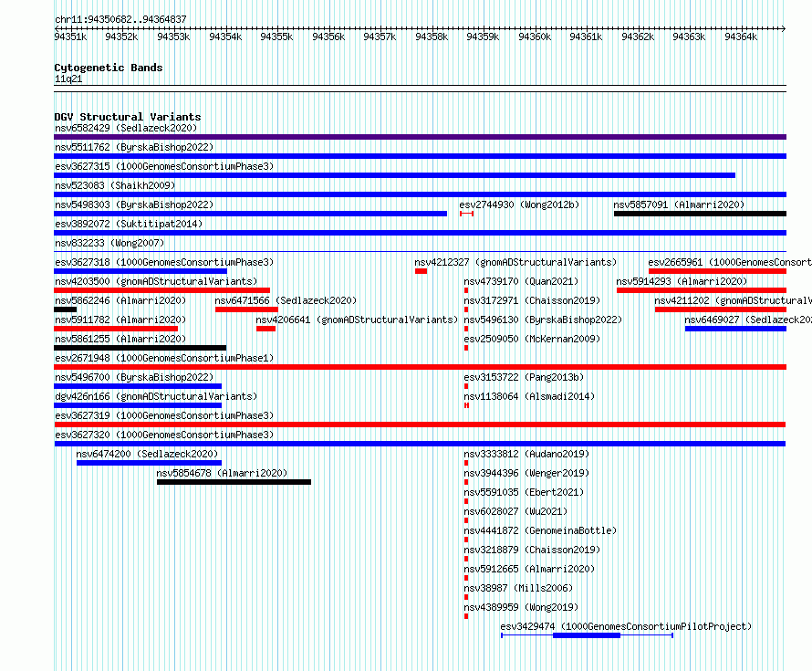Select nsv5861255 (Almarri2020) label
This screenshot has width=812, height=671.
pos(120,339)
